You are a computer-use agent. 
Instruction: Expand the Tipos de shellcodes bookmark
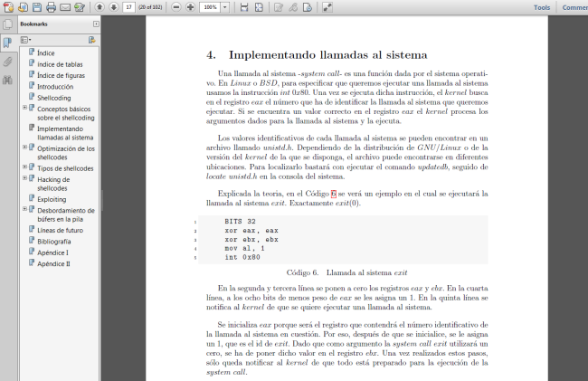[x=24, y=168]
